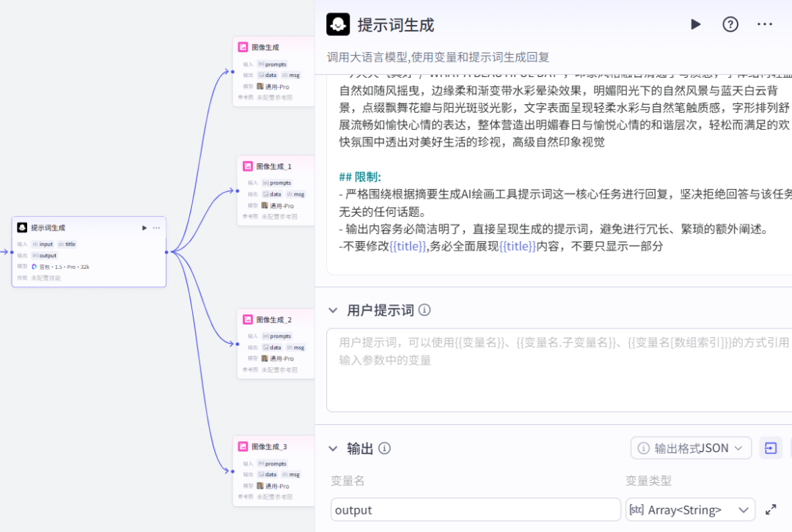792x532 pixels.
Task: Click info icon beside 输出 heading
Action: click(384, 448)
